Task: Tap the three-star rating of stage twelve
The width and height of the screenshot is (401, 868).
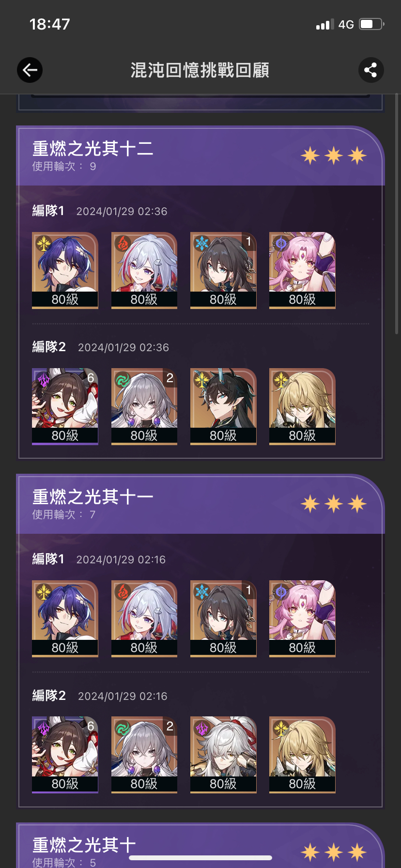Action: pyautogui.click(x=334, y=155)
